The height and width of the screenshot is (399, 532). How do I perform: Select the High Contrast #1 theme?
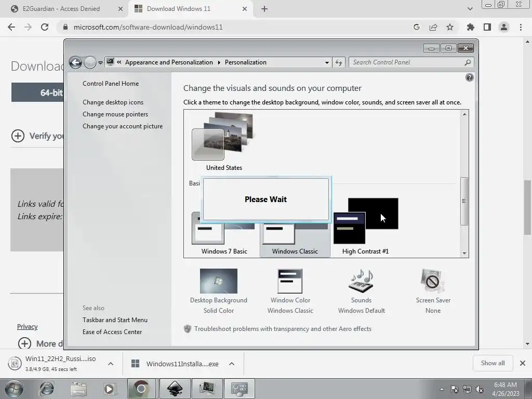365,227
